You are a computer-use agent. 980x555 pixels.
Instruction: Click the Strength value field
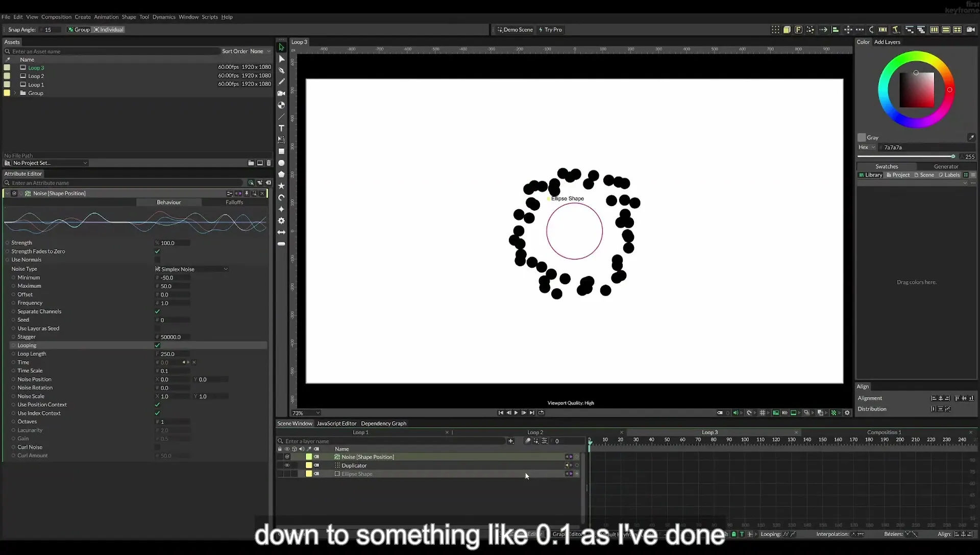click(x=173, y=243)
